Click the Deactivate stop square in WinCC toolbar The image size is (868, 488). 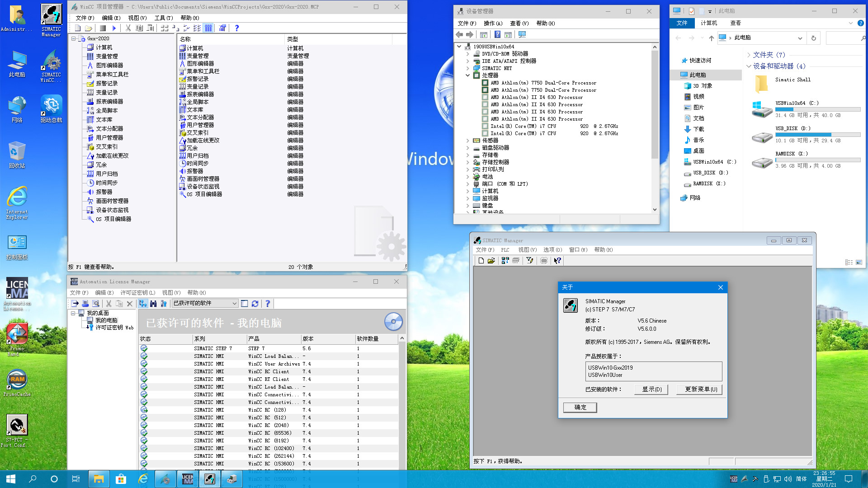(103, 28)
